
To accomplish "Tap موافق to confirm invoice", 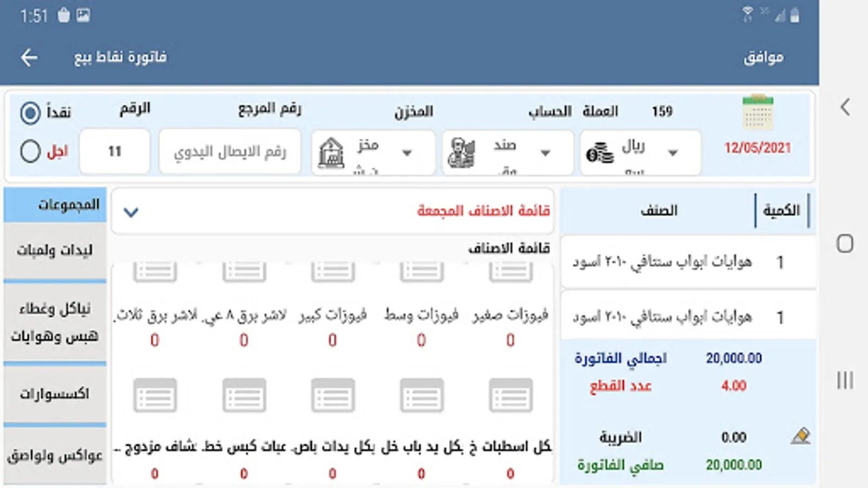I will [763, 57].
